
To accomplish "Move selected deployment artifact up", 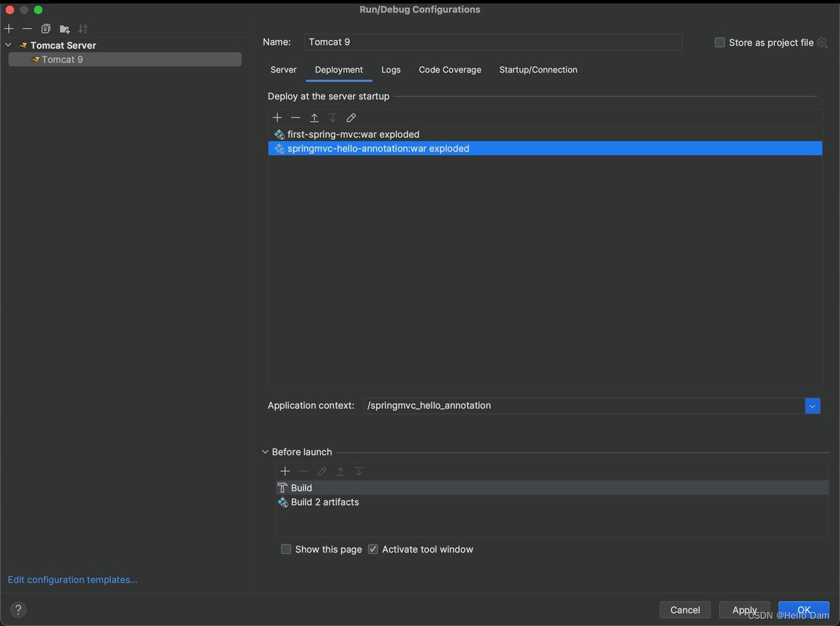I will click(x=314, y=117).
